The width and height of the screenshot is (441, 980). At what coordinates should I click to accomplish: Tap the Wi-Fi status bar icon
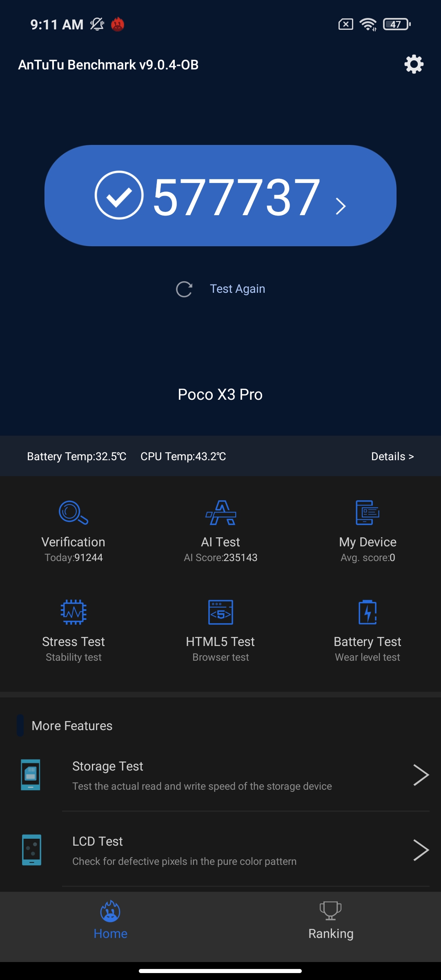(x=368, y=24)
